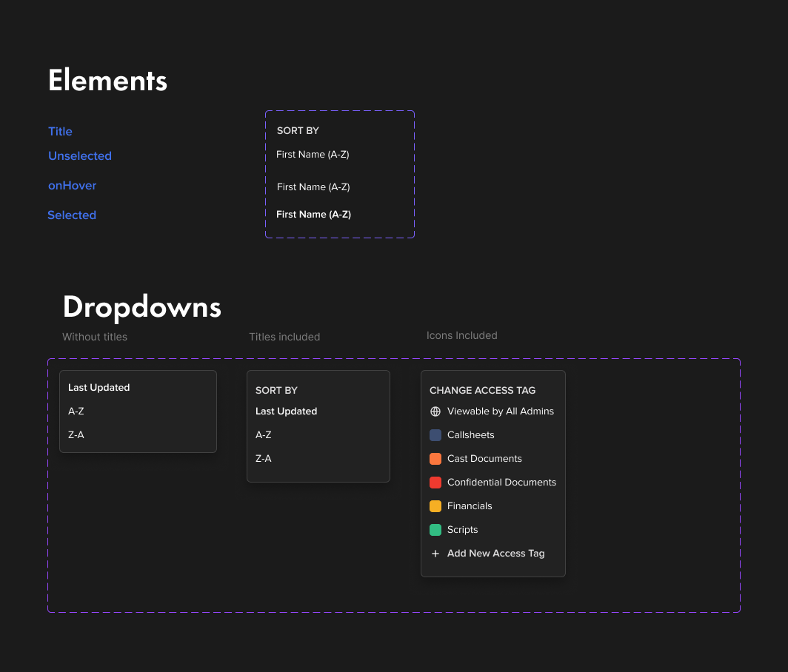Click the Add New Access Tag entry
Screen dimensions: 788x672
point(495,553)
